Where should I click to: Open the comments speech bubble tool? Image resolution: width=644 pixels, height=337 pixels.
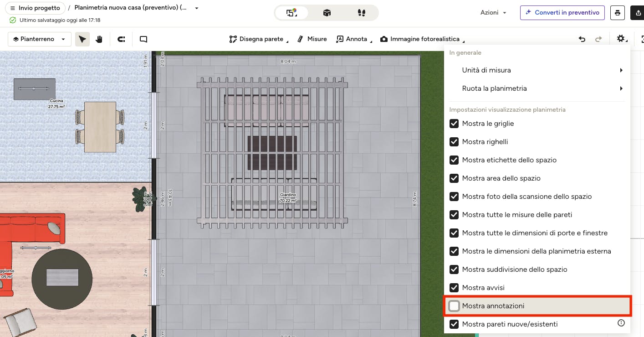(x=143, y=39)
